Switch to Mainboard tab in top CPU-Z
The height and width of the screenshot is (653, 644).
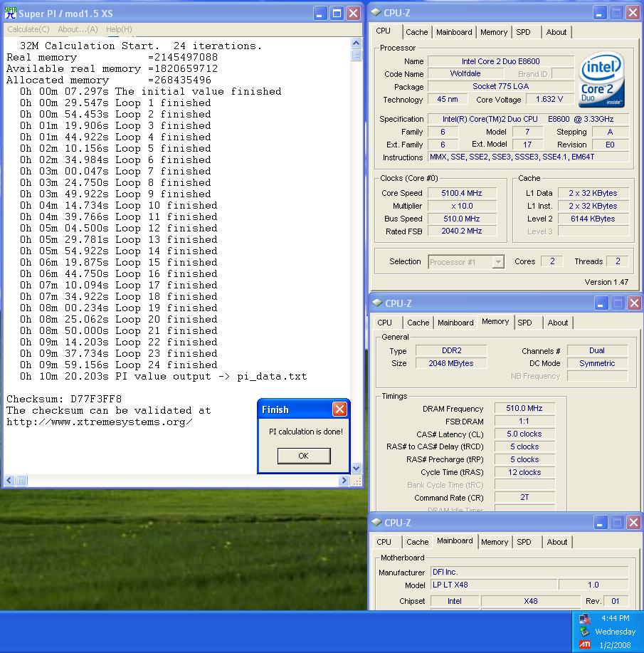click(x=454, y=32)
